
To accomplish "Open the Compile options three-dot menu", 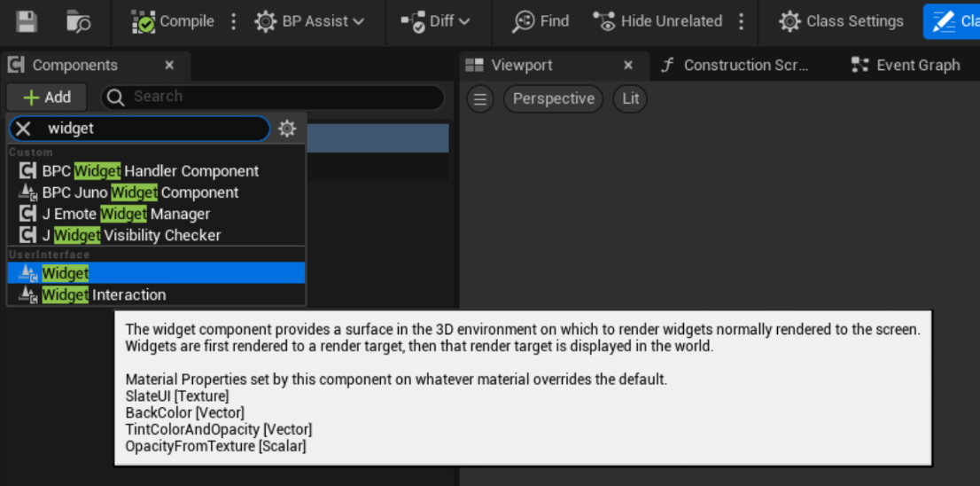I will tap(234, 21).
